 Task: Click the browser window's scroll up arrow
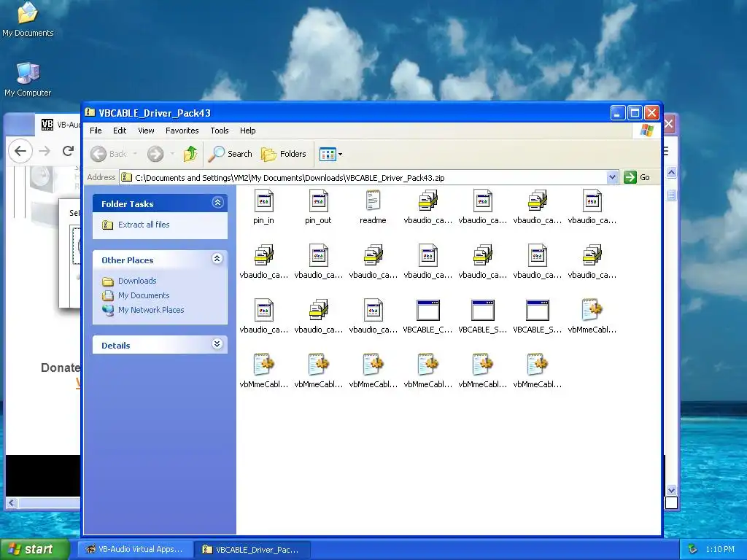click(671, 172)
